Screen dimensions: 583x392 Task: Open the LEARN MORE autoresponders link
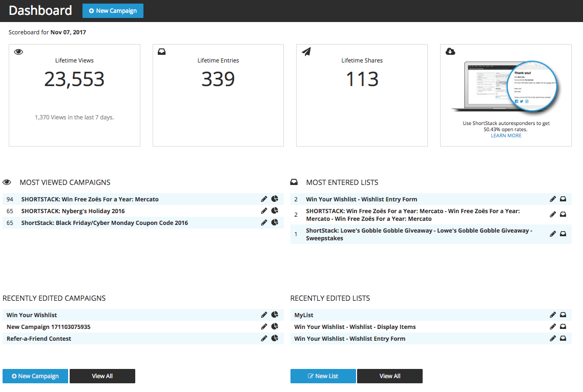click(506, 135)
